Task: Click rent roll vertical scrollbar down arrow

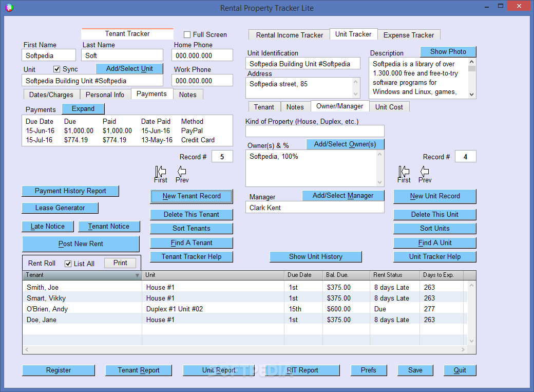Action: tap(472, 341)
